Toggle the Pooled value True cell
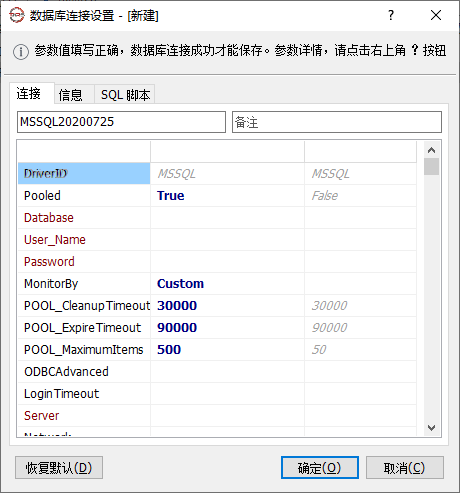 (227, 196)
